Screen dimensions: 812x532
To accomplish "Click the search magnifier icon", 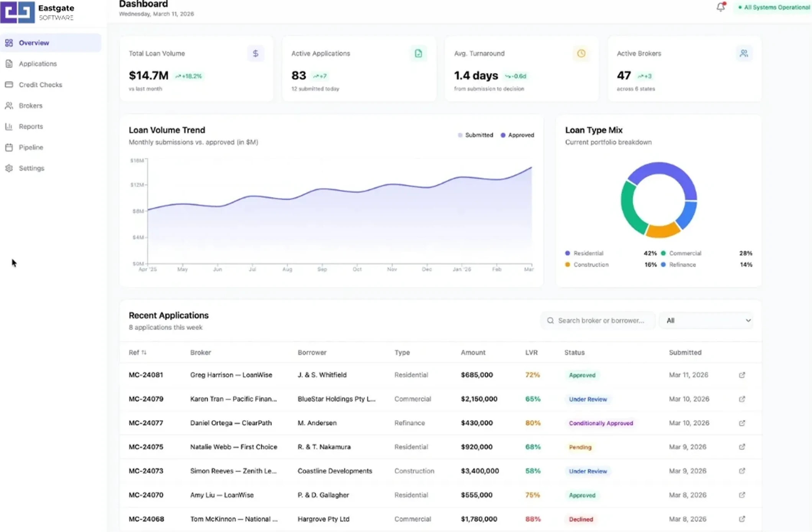I will point(550,321).
